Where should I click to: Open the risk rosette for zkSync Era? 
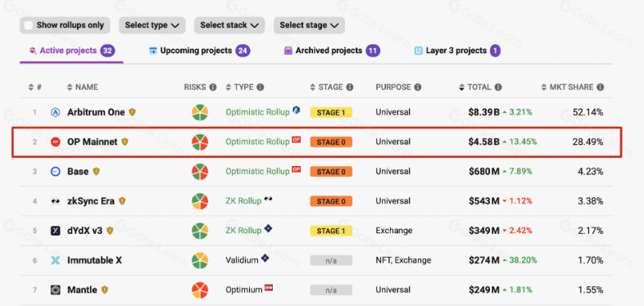(x=200, y=201)
